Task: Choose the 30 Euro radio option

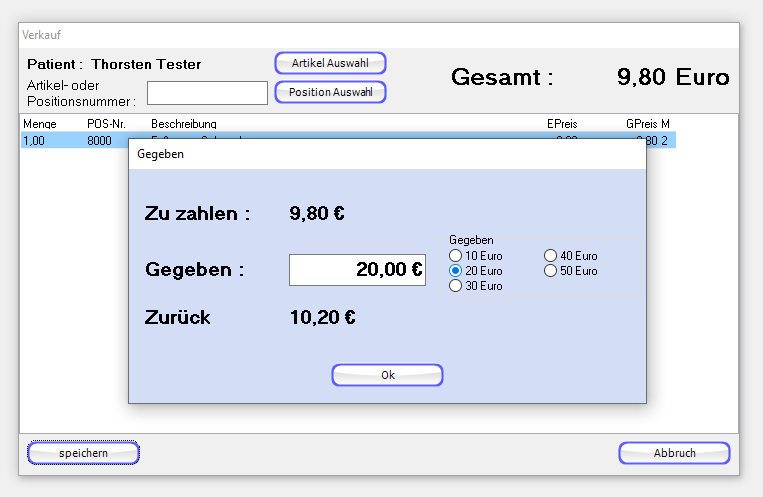Action: click(456, 286)
